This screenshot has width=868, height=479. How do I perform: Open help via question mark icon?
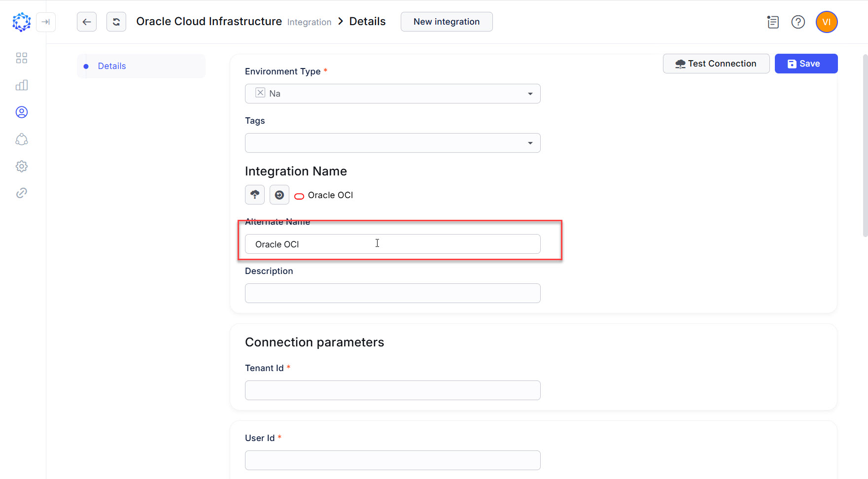tap(799, 22)
